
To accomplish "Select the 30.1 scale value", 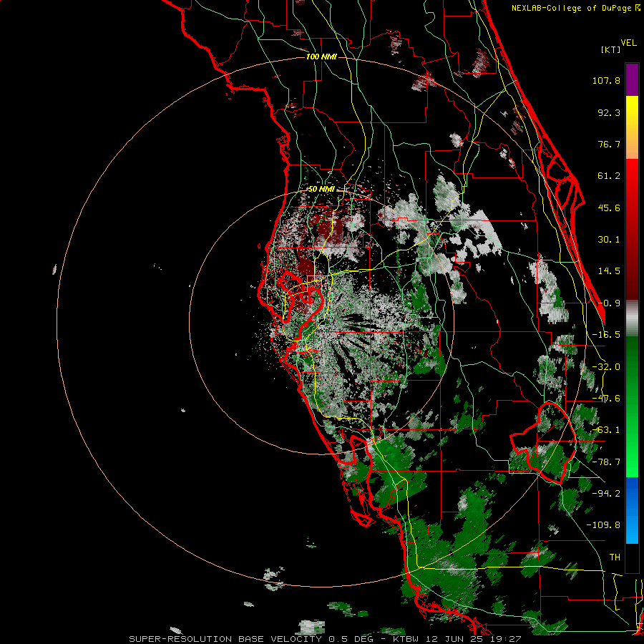I will tap(609, 240).
